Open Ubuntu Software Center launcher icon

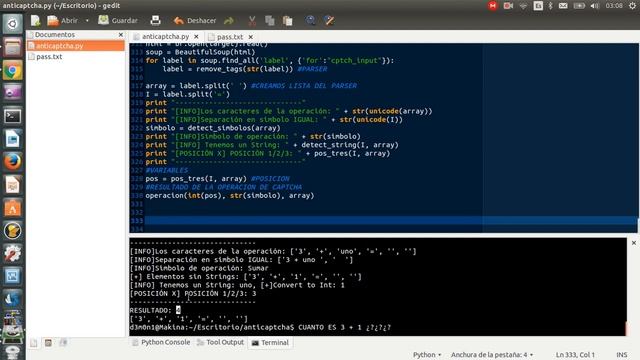click(12, 208)
